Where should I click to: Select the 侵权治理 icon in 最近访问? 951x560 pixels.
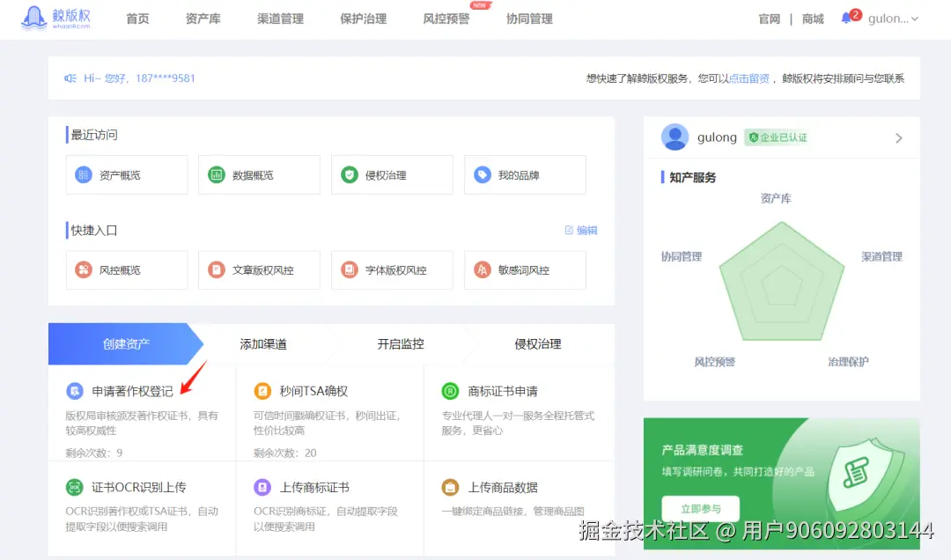[350, 174]
